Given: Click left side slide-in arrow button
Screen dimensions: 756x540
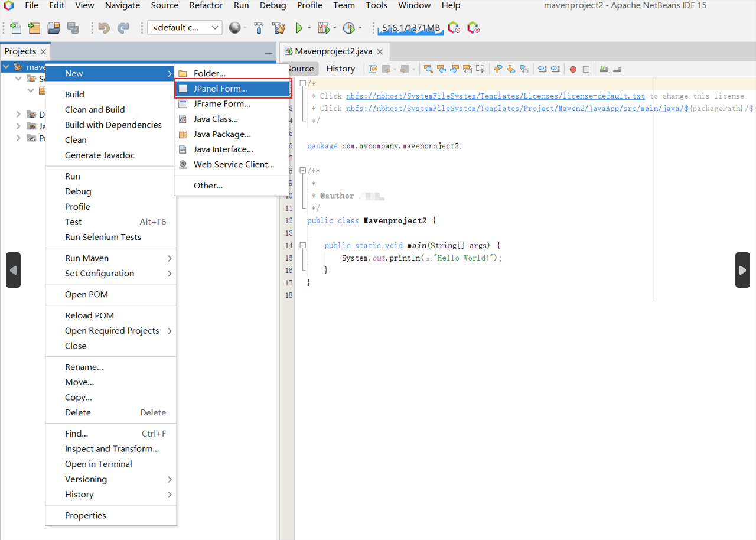Looking at the screenshot, I should pyautogui.click(x=13, y=270).
